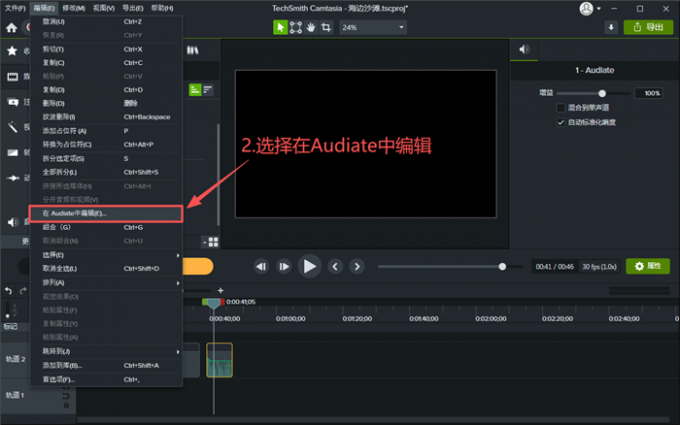Click the green 导出 export button
This screenshot has width=680, height=425.
coord(648,27)
